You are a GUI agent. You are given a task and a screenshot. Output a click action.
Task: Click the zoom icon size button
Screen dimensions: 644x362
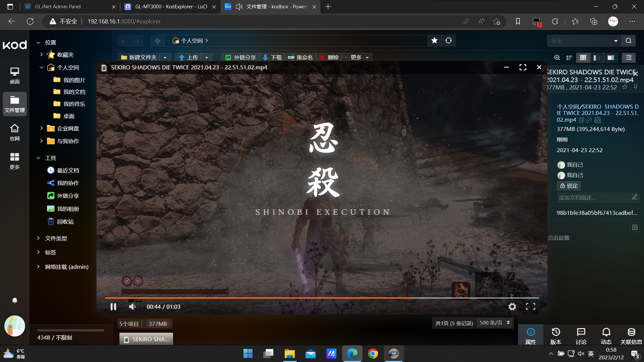click(x=557, y=58)
